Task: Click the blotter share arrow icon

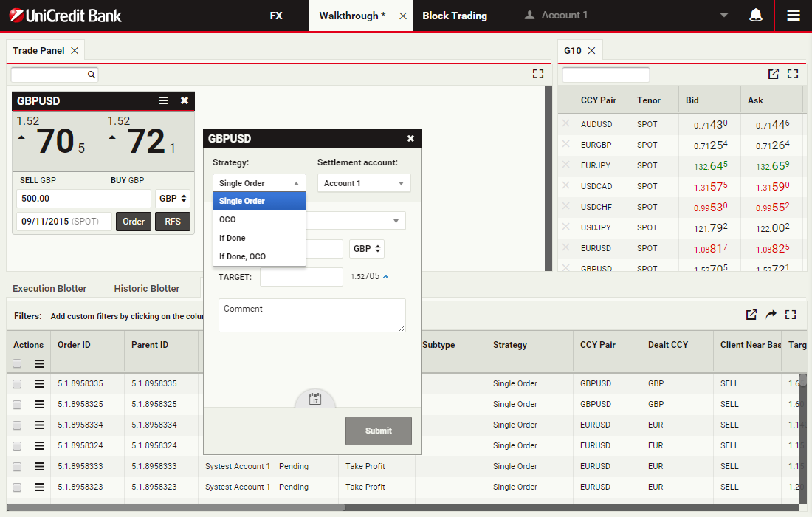Action: (771, 315)
